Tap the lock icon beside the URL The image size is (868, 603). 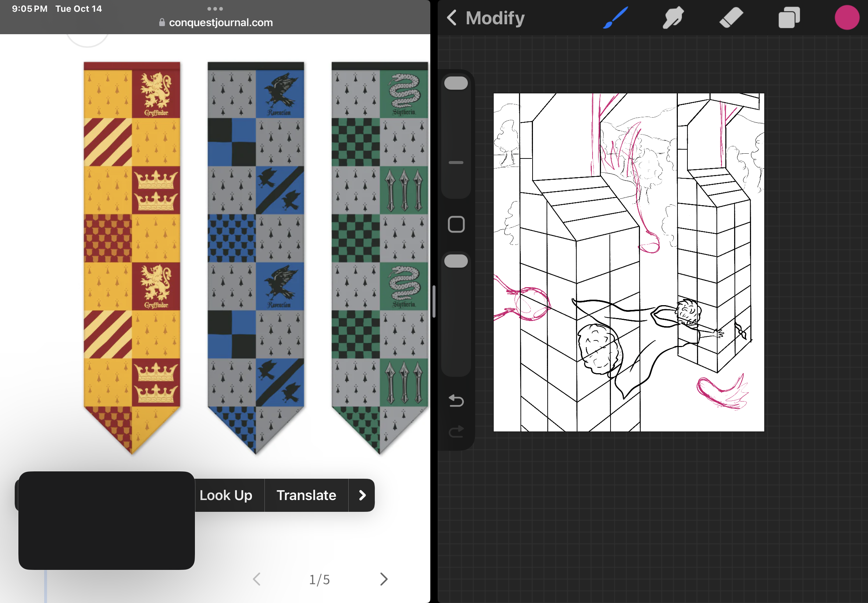[x=162, y=22]
